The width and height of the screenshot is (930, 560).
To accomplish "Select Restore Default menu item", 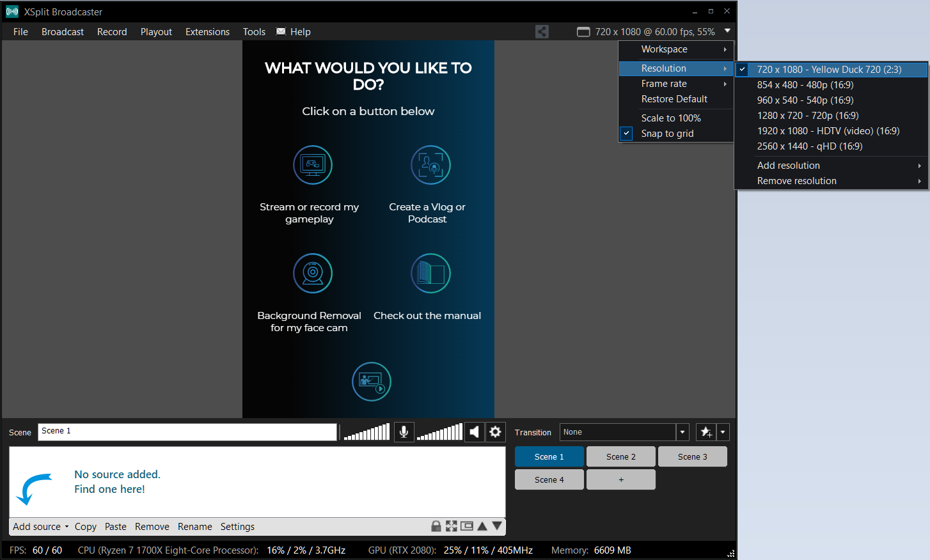I will [676, 99].
